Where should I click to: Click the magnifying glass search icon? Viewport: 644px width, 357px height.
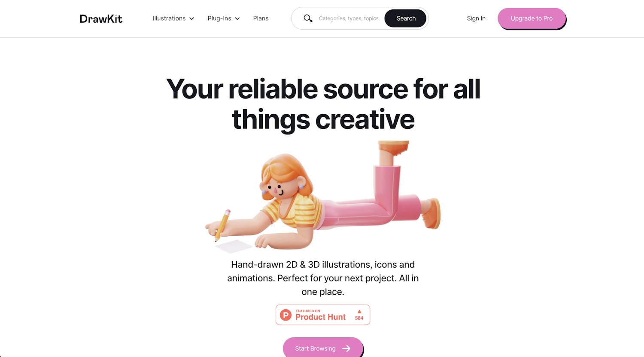pos(308,18)
